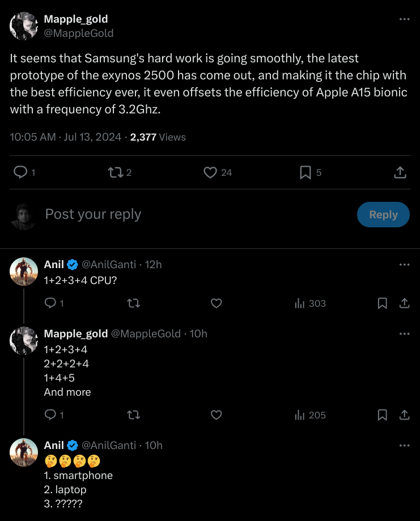420x521 pixels.
Task: Open more options for the main post
Action: click(404, 19)
